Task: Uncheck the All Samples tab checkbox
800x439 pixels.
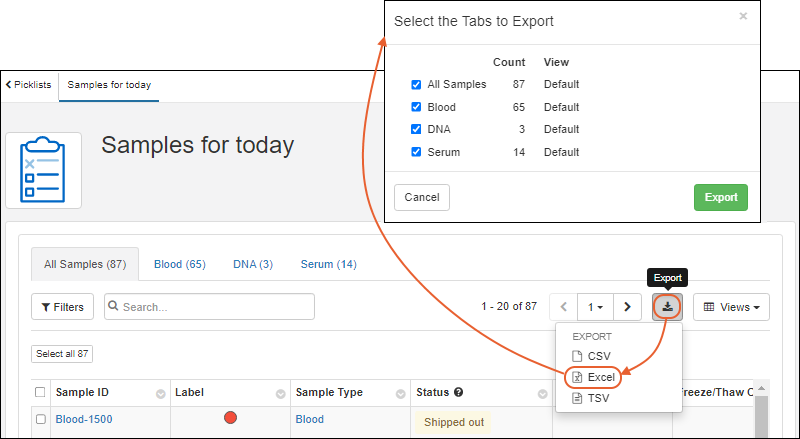Action: pyautogui.click(x=417, y=85)
